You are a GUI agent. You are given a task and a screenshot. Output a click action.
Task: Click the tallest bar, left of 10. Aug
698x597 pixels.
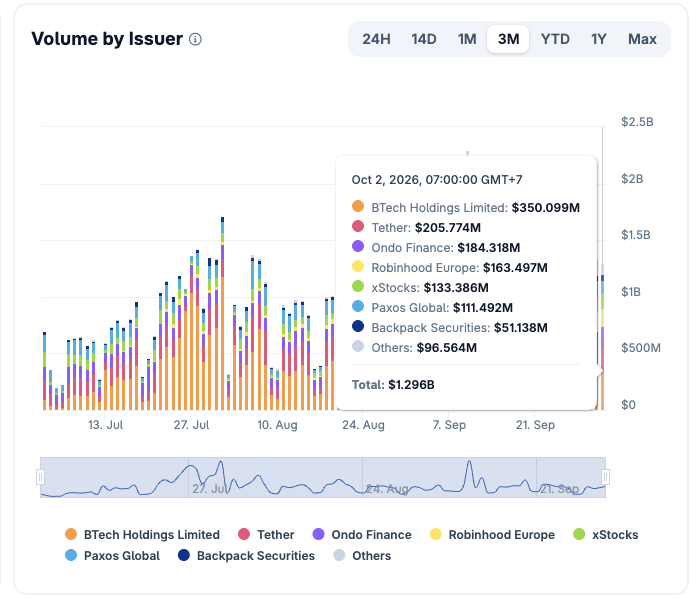223,313
